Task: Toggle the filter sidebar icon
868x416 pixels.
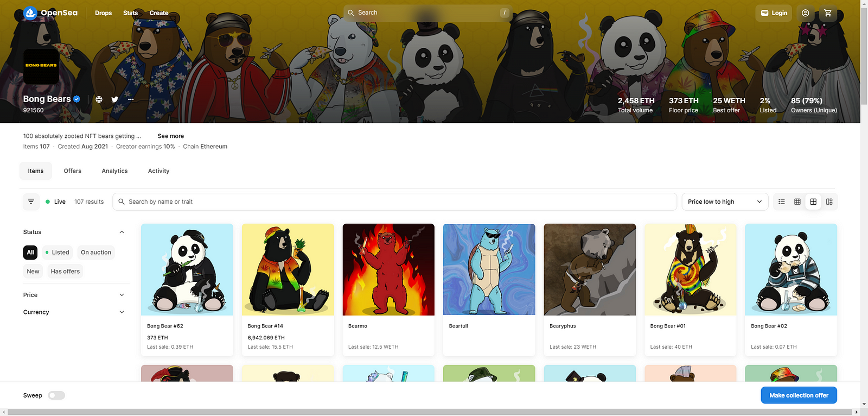Action: point(31,201)
